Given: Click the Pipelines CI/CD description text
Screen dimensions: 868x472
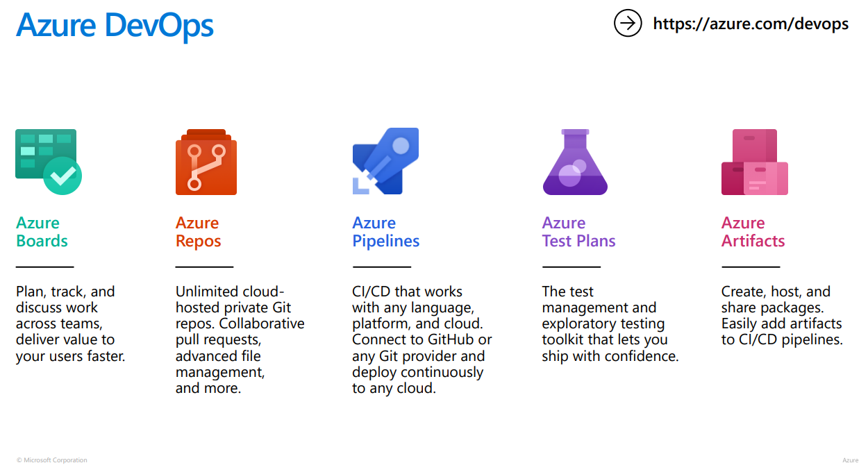Looking at the screenshot, I should coord(422,339).
